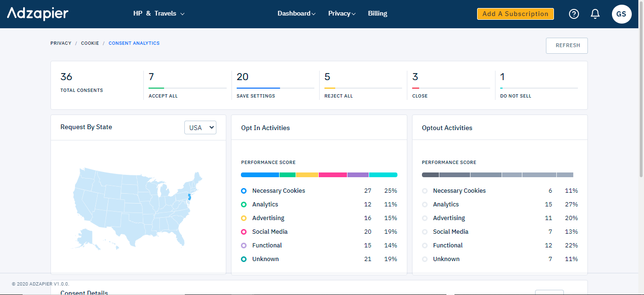Open the HP & Travels dropdown
Screen dimensions: 644x295
(x=159, y=14)
